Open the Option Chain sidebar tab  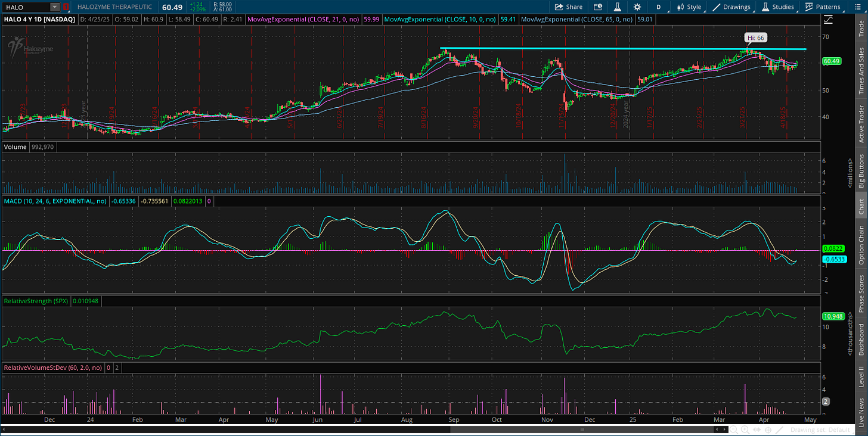click(x=861, y=245)
